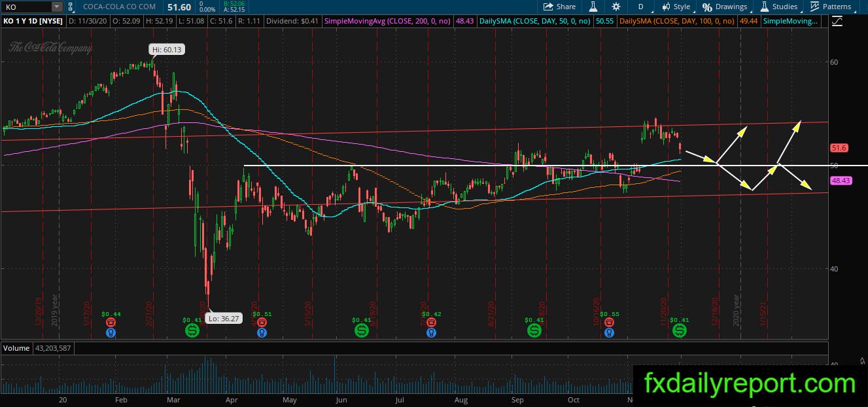Click the Dividend: $0.41 header label
The height and width of the screenshot is (407, 868).
click(294, 22)
